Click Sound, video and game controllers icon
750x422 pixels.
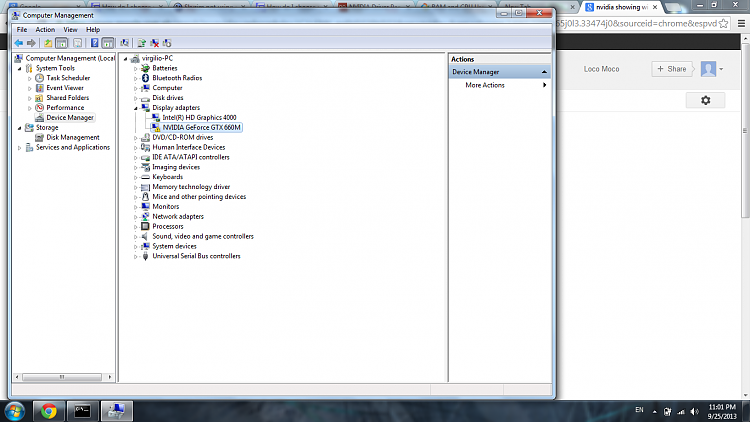click(145, 236)
